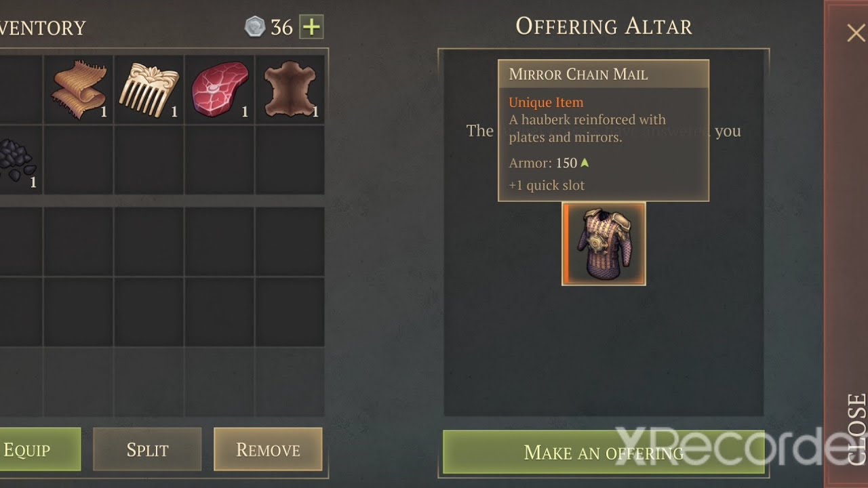Choose the black coal pile item
Image resolution: width=868 pixels, height=488 pixels.
17,161
